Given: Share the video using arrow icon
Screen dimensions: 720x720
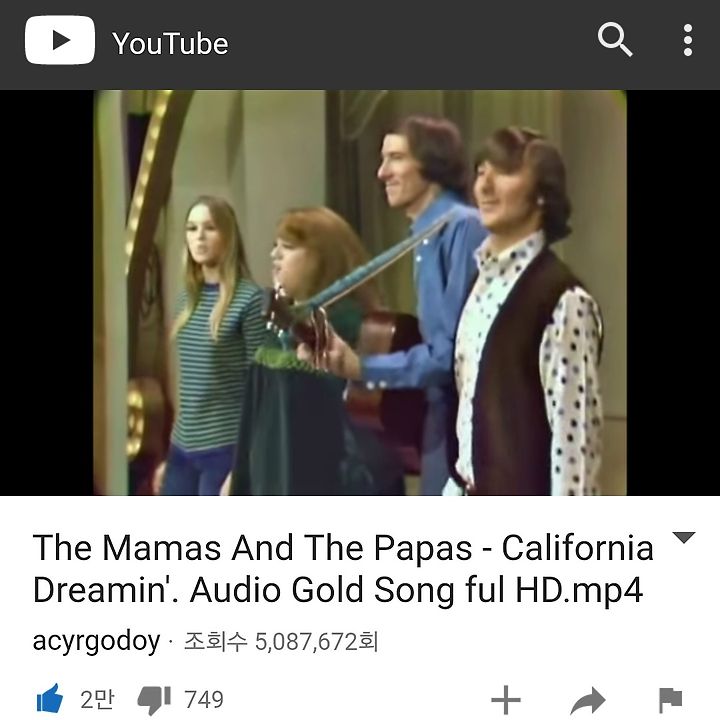Looking at the screenshot, I should [588, 701].
